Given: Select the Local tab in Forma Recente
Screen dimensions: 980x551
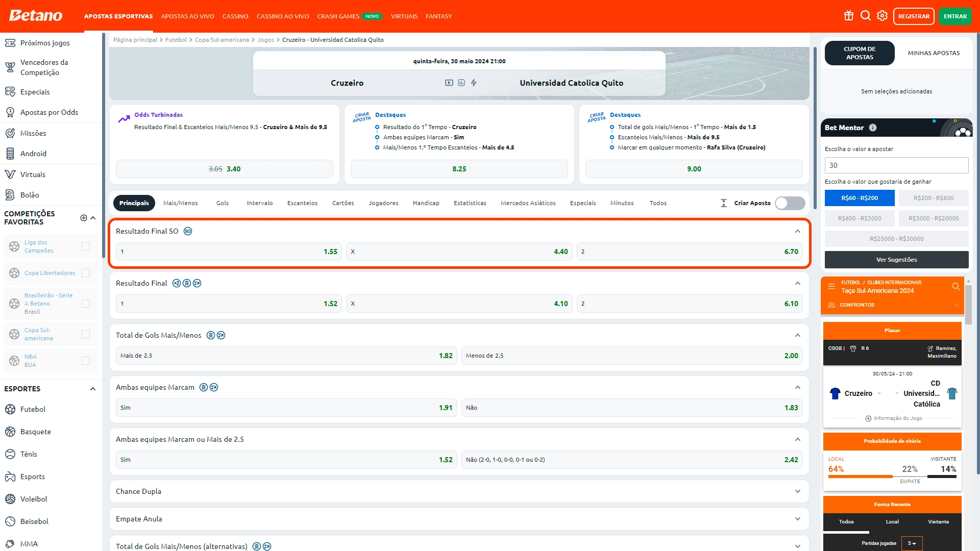Looking at the screenshot, I should tap(892, 522).
